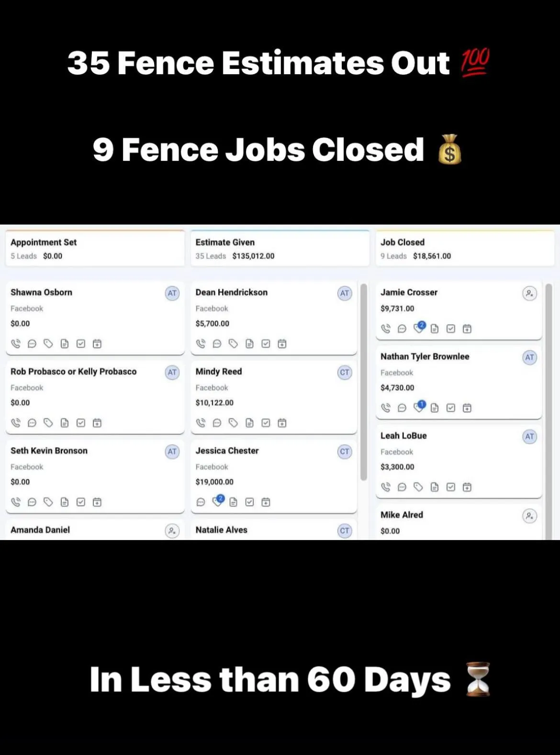560x755 pixels.
Task: Click calendar icon on Rob Probasco card
Action: 97,422
